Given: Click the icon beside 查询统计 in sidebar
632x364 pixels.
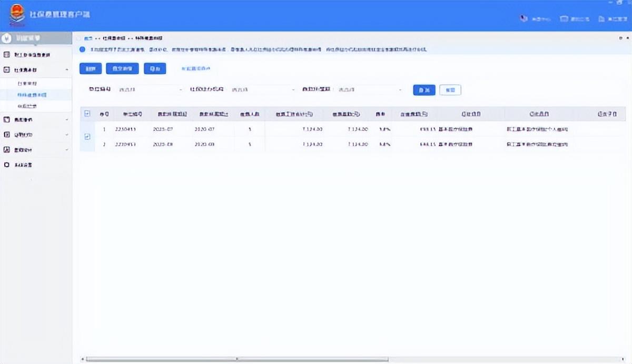Looking at the screenshot, I should 7,150.
